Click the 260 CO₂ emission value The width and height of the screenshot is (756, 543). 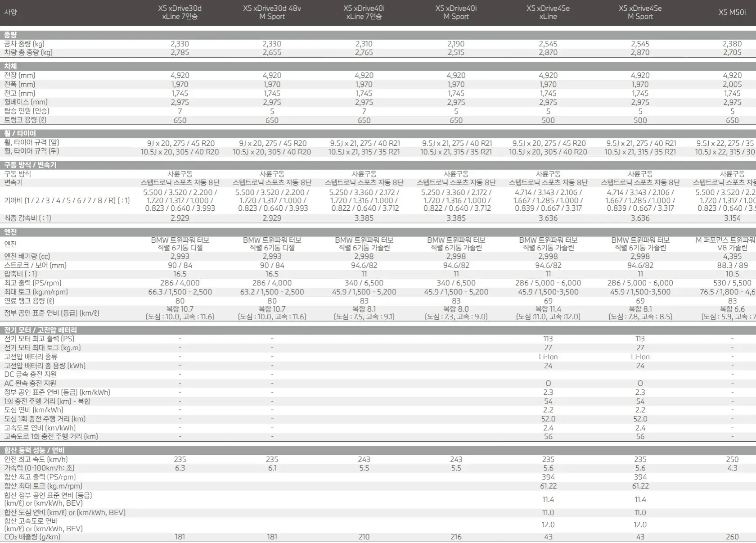pyautogui.click(x=732, y=537)
